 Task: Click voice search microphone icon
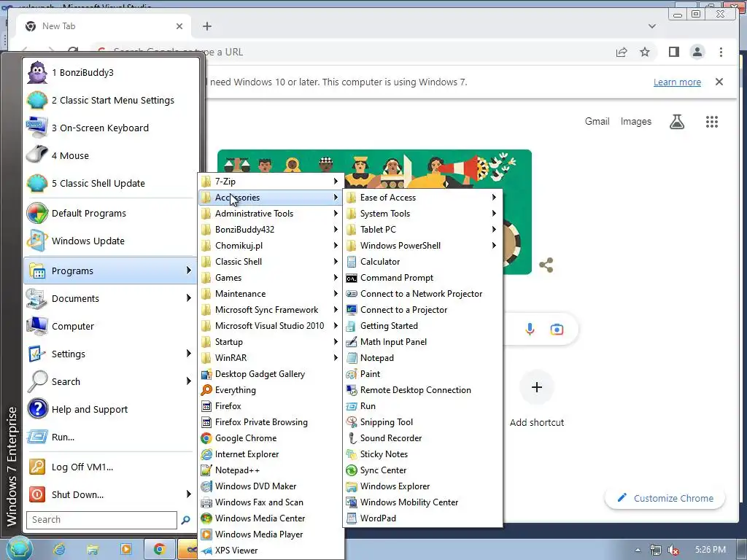(x=530, y=329)
